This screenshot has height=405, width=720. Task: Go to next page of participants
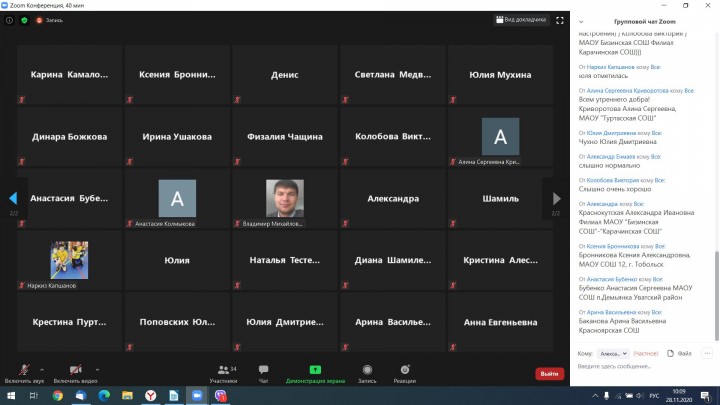(x=557, y=198)
